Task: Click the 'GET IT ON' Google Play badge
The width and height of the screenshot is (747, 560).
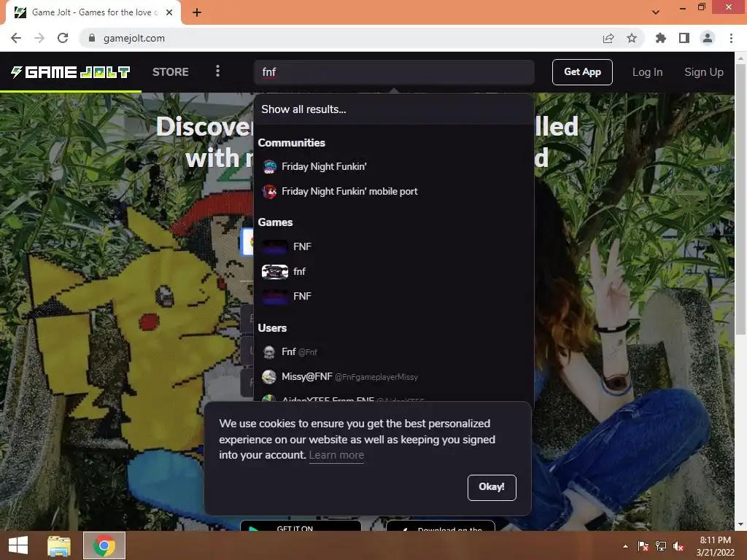Action: [x=301, y=525]
